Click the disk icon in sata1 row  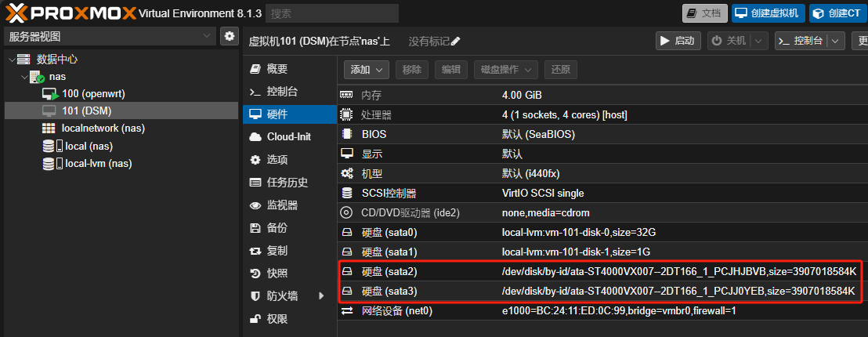pos(346,252)
